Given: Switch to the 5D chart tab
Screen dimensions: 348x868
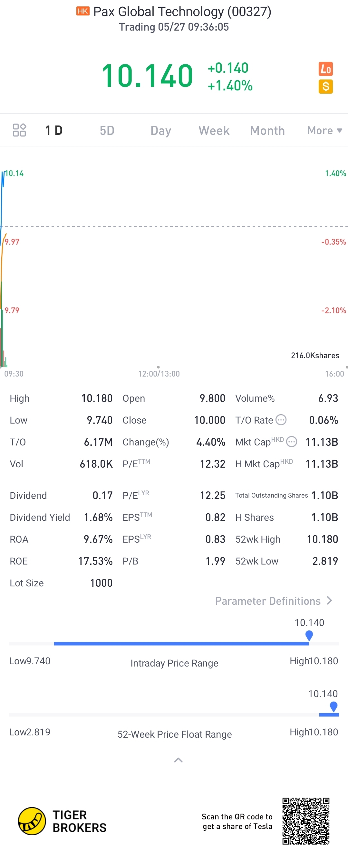Looking at the screenshot, I should (107, 130).
